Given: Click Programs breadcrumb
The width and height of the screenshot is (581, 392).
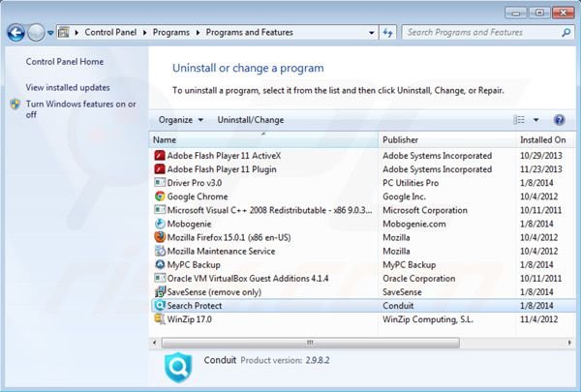Looking at the screenshot, I should [x=170, y=33].
